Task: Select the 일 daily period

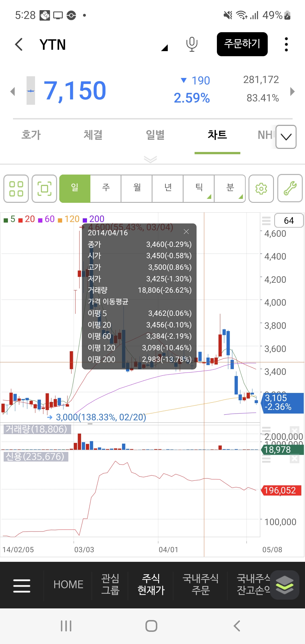Action: tap(75, 189)
